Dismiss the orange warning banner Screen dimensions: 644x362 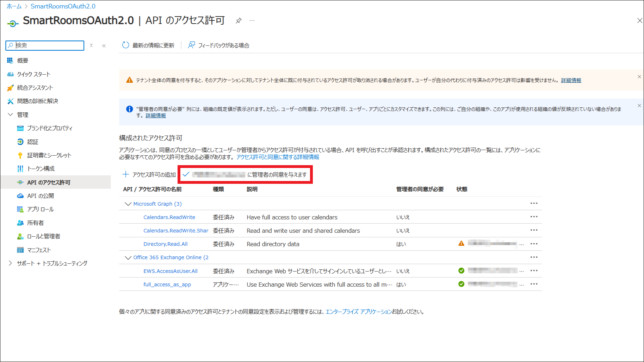click(x=639, y=77)
